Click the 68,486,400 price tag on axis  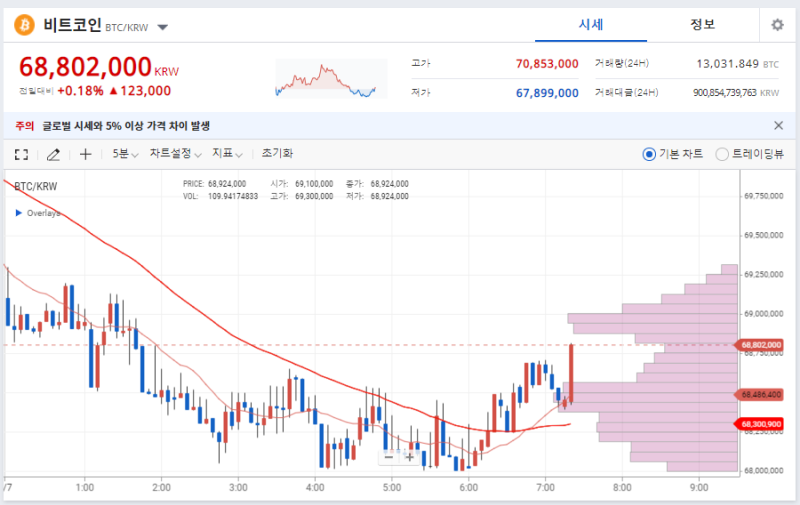pyautogui.click(x=759, y=394)
